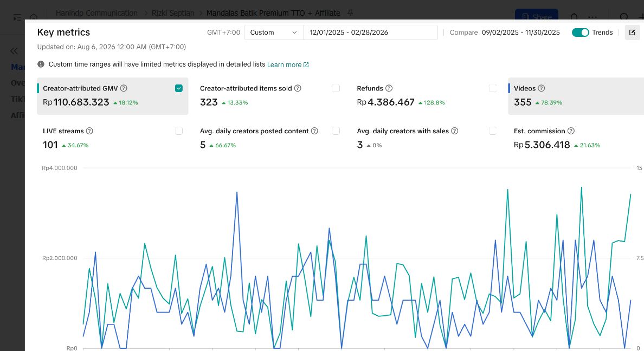Click the Key metrics heading

coord(63,32)
